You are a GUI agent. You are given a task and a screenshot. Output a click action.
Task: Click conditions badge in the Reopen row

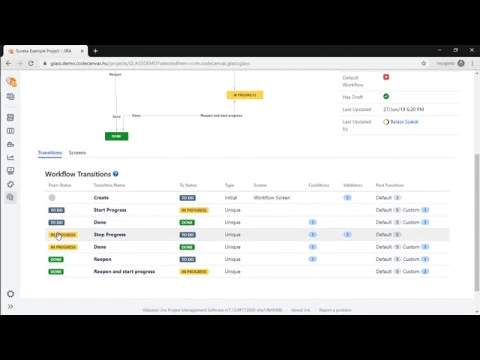313,259
